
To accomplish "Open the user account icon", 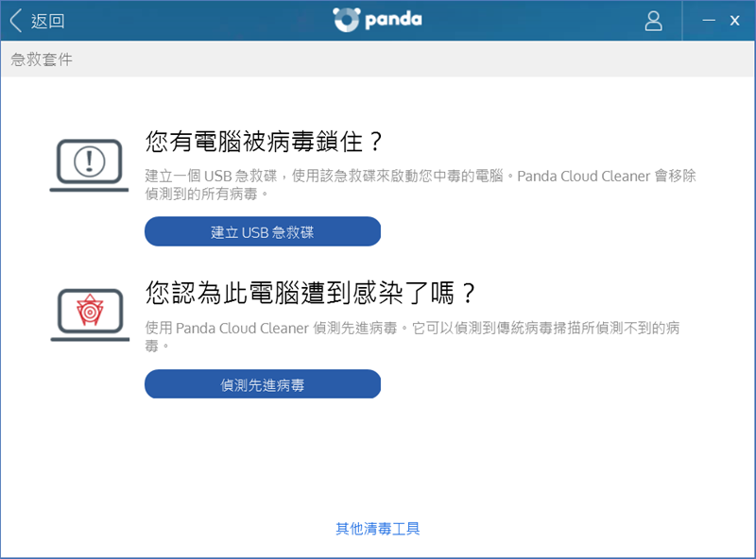I will tap(653, 21).
